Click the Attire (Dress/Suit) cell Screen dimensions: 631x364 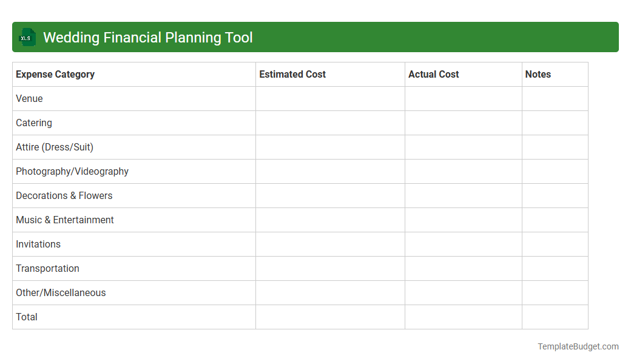click(55, 147)
